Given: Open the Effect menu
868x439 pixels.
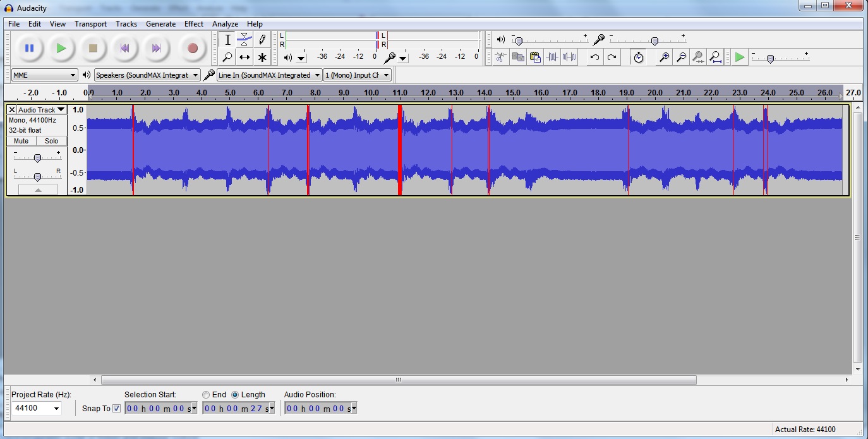Looking at the screenshot, I should click(x=193, y=24).
